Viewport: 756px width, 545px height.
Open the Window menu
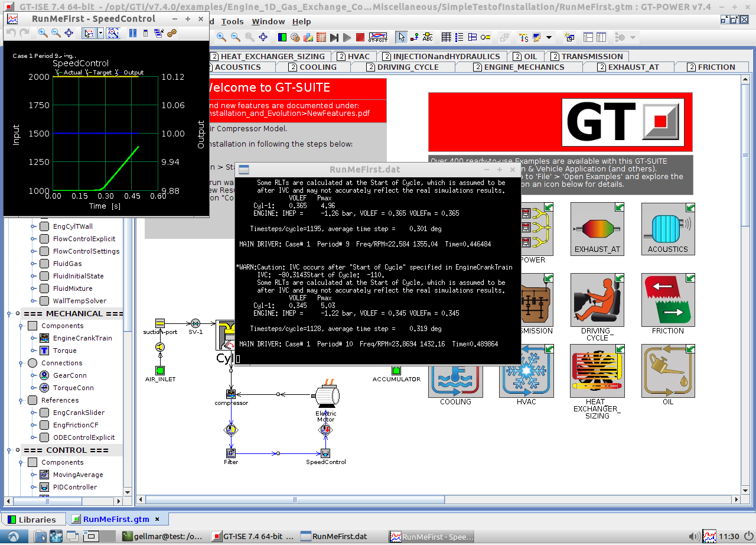click(268, 21)
